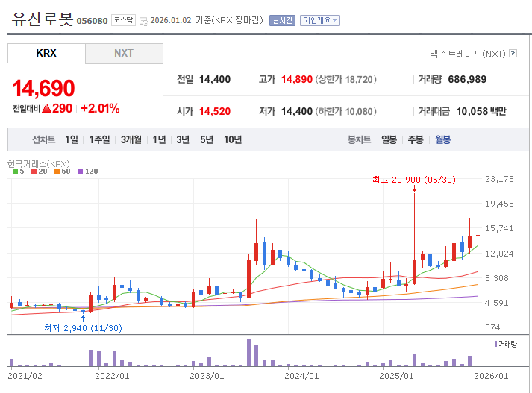Click the 한국거래소(KRX) chart title

tap(38, 164)
